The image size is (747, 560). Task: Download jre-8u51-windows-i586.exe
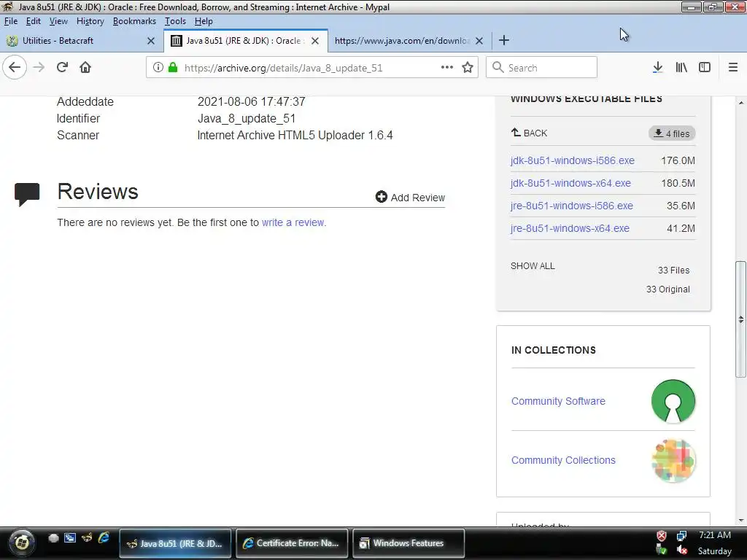[x=572, y=206]
